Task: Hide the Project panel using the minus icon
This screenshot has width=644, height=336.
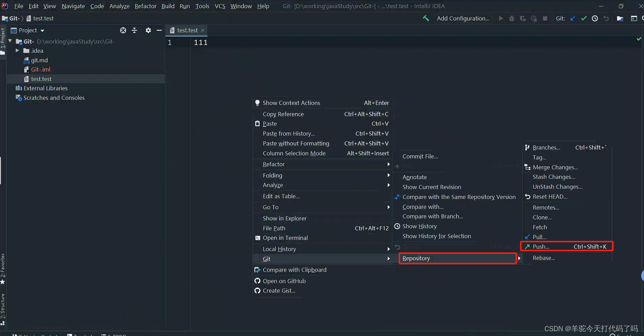Action: [159, 30]
